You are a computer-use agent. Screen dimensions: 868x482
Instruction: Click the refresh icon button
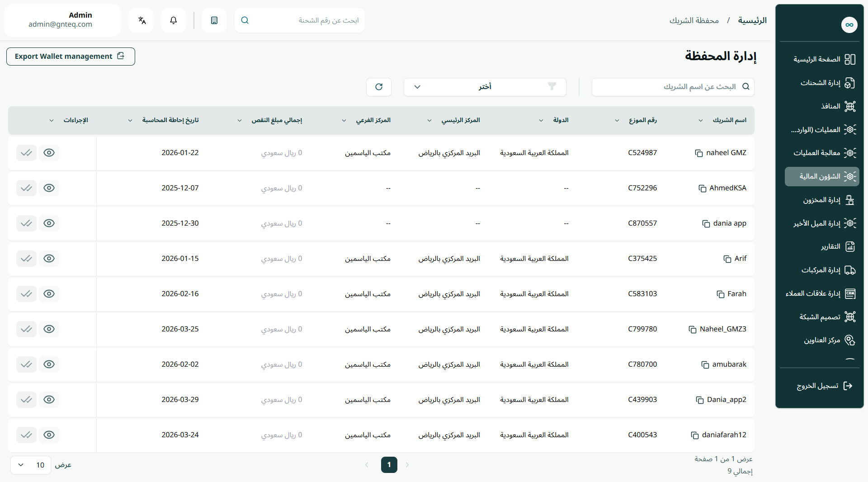[x=379, y=87]
